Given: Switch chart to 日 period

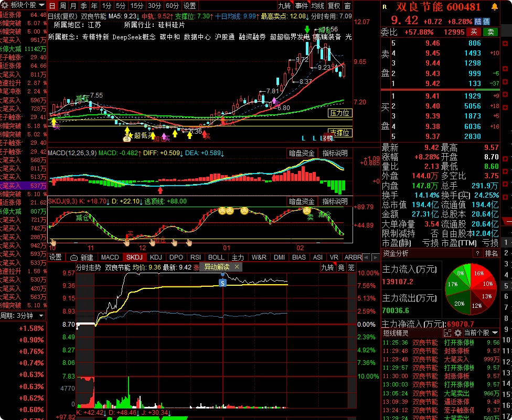Looking at the screenshot, I should pyautogui.click(x=52, y=6).
